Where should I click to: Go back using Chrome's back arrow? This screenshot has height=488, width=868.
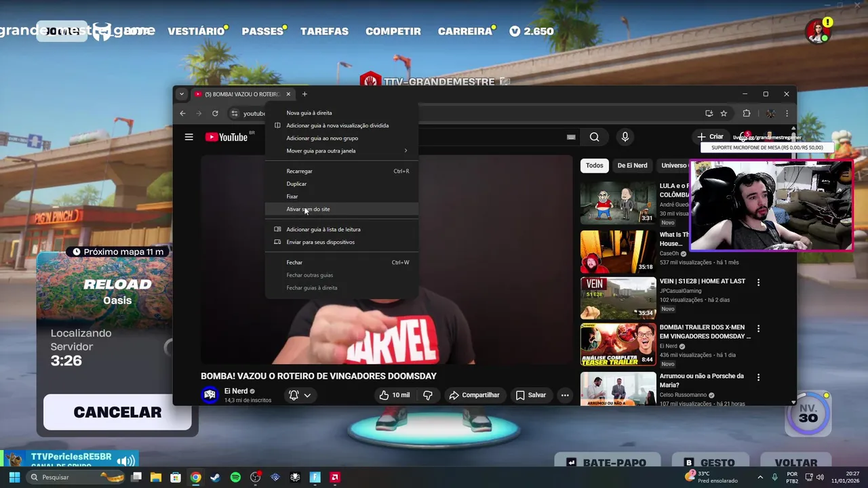182,113
